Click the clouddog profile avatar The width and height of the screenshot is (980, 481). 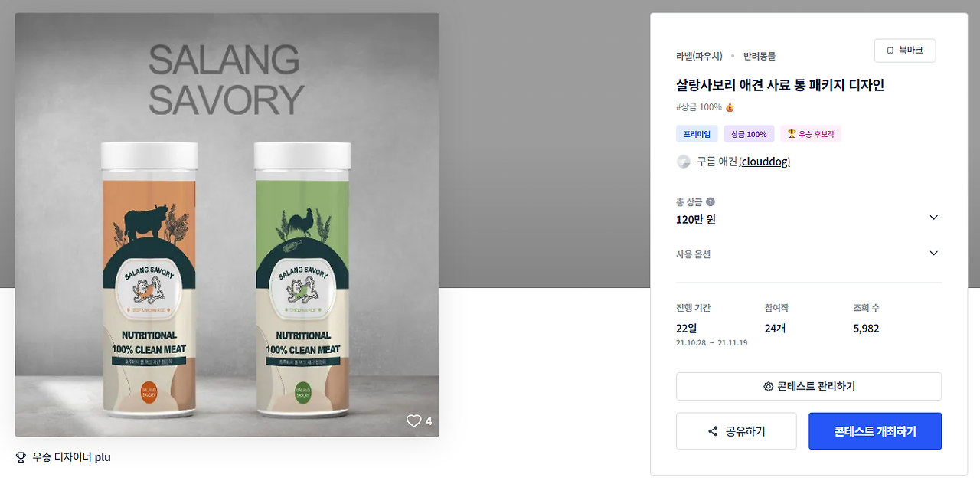(684, 162)
